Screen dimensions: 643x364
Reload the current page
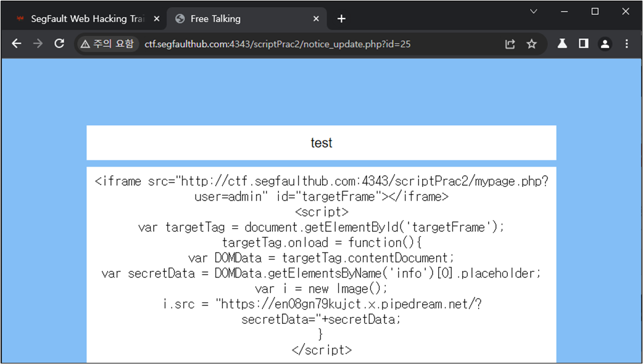tap(59, 43)
